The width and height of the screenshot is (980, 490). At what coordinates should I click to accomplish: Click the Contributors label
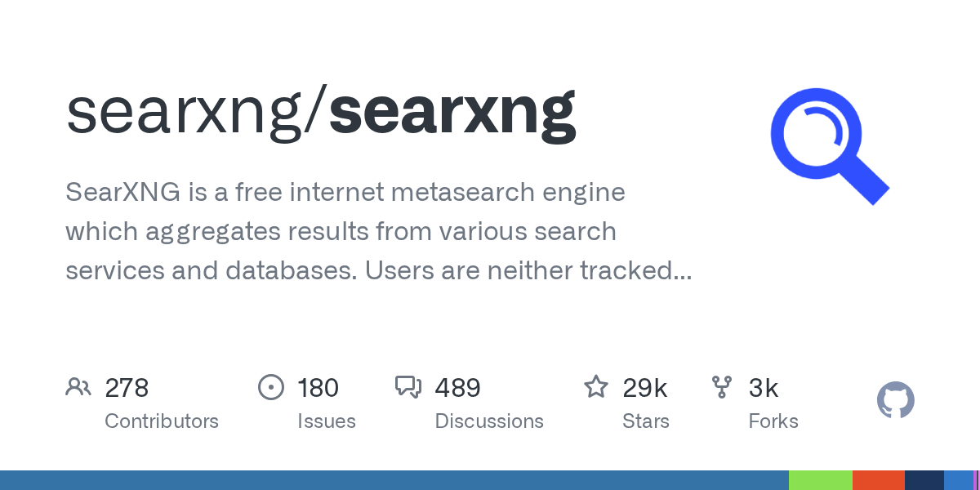coord(162,421)
